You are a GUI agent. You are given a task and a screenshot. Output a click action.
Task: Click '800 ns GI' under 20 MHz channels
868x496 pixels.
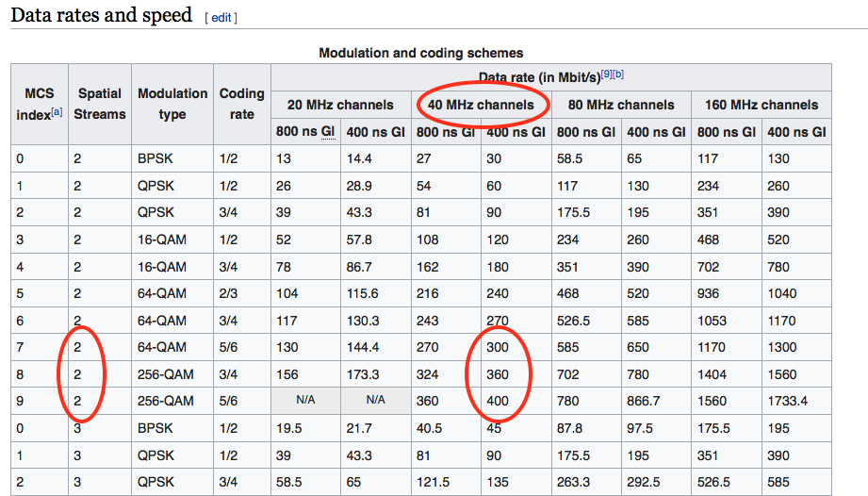305,132
